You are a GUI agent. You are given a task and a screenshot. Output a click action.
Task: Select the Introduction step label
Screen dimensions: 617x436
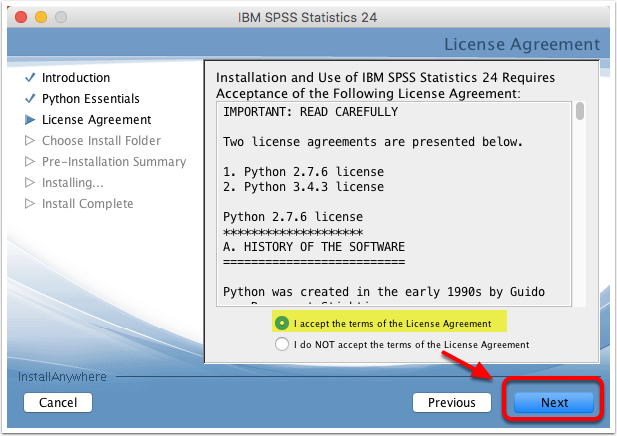tap(76, 78)
